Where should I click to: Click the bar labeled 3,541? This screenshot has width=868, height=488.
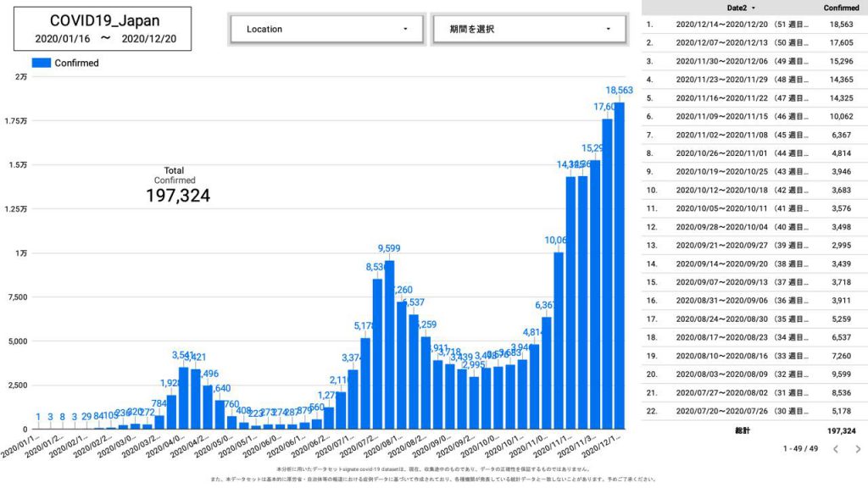click(183, 397)
